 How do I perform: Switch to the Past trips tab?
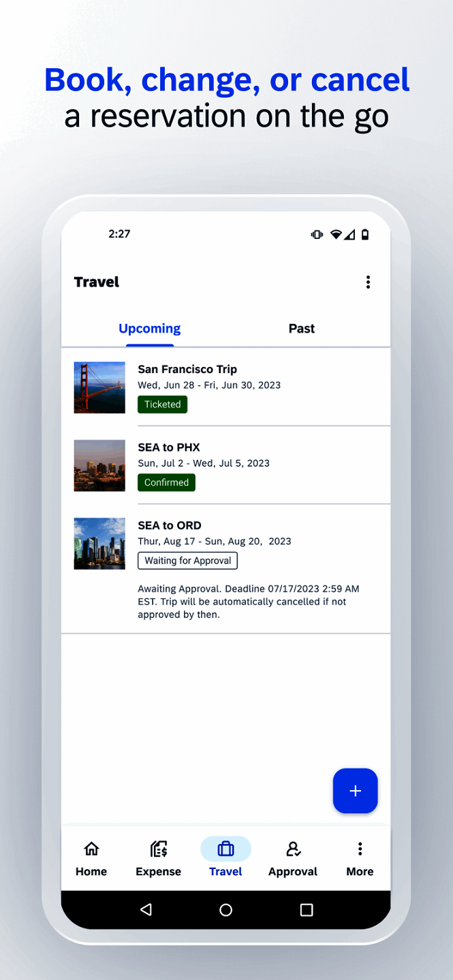(x=302, y=329)
